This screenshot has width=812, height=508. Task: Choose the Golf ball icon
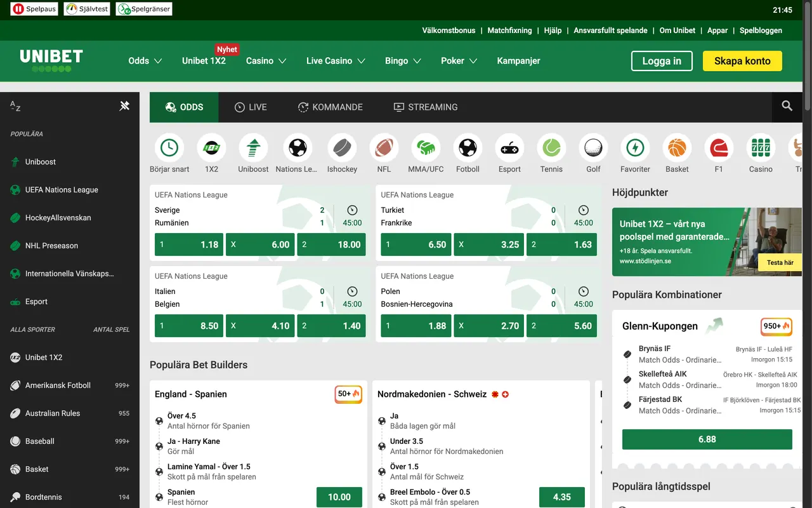pos(593,148)
